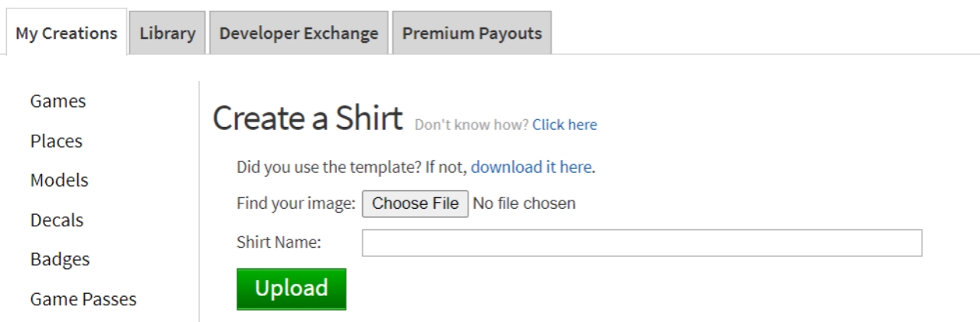980x322 pixels.
Task: Click the 'Create a Shirt' heading
Action: [x=308, y=119]
